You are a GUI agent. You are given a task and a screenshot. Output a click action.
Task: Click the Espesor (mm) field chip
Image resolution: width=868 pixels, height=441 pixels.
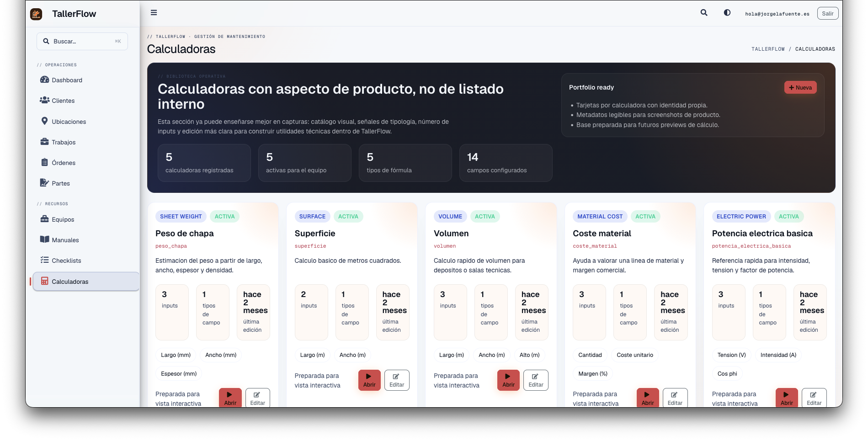[179, 374]
